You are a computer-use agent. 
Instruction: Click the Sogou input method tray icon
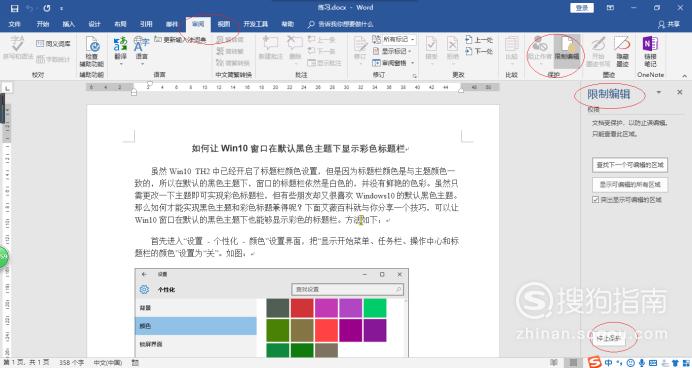click(594, 363)
